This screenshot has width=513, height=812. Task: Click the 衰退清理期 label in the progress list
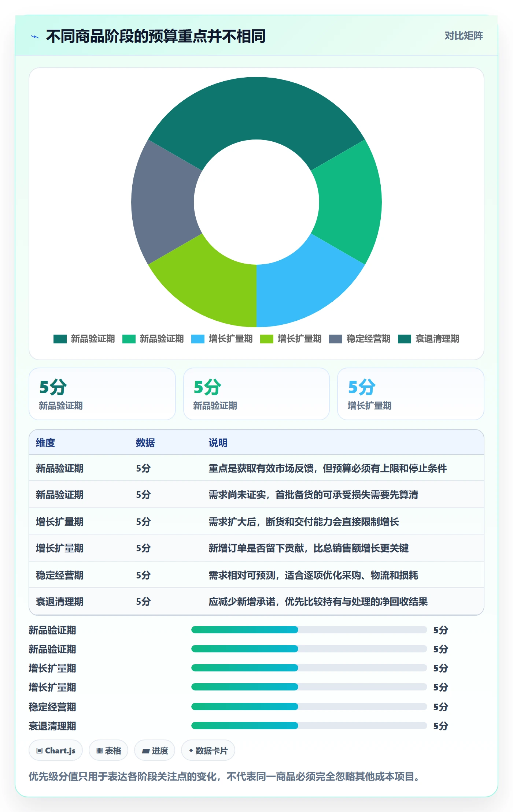52,726
